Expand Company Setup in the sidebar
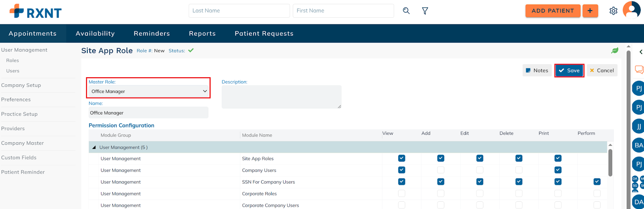The image size is (644, 209). [21, 85]
